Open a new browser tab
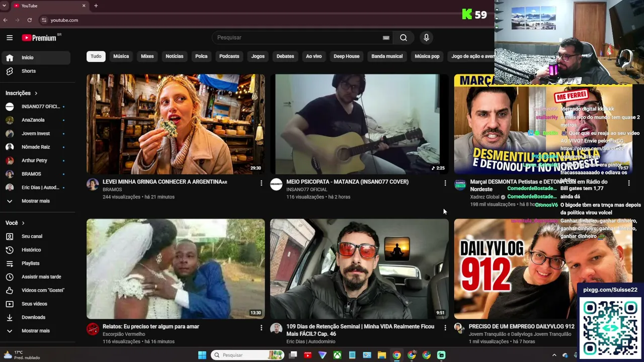 (x=96, y=6)
